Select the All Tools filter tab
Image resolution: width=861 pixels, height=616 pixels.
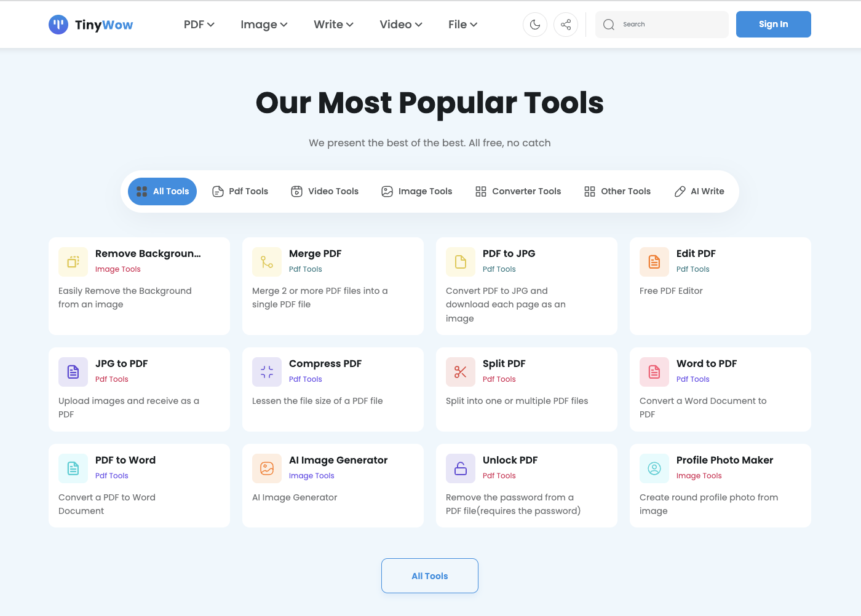(x=162, y=191)
